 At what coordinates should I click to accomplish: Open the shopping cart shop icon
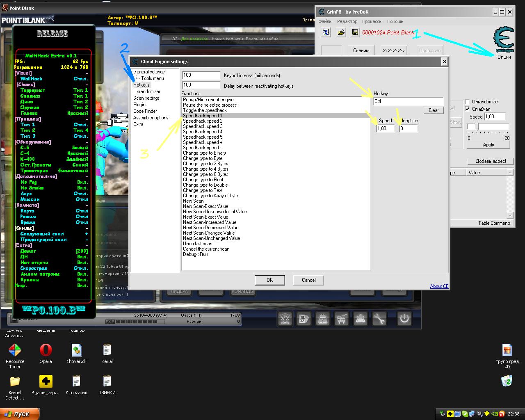pyautogui.click(x=342, y=319)
